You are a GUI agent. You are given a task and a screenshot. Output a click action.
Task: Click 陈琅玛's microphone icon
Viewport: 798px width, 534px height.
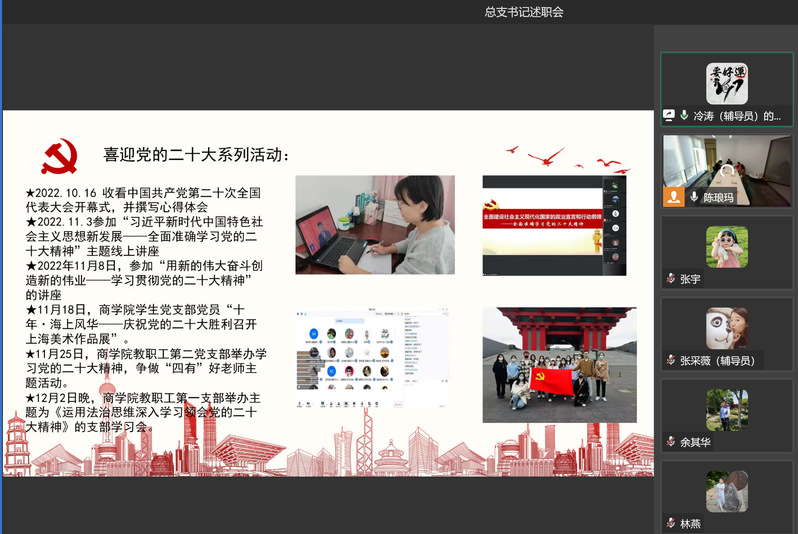693,198
